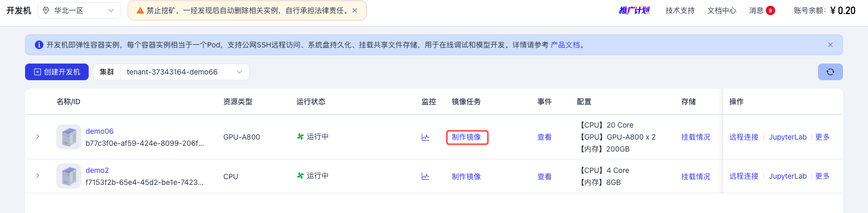This screenshot has width=868, height=213.
Task: Open the 产品文档 link
Action: click(565, 45)
